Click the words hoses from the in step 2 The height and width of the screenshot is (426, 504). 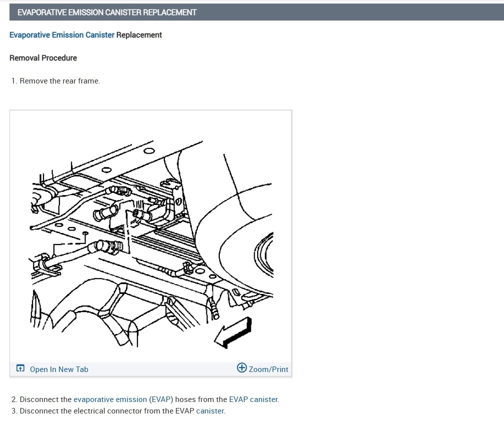click(x=201, y=399)
